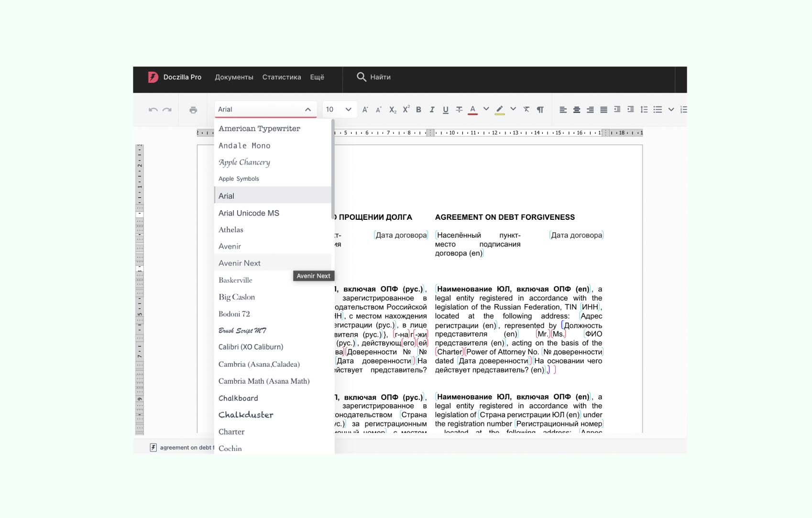This screenshot has width=812, height=518.
Task: Select American Typewriter font
Action: tap(273, 129)
